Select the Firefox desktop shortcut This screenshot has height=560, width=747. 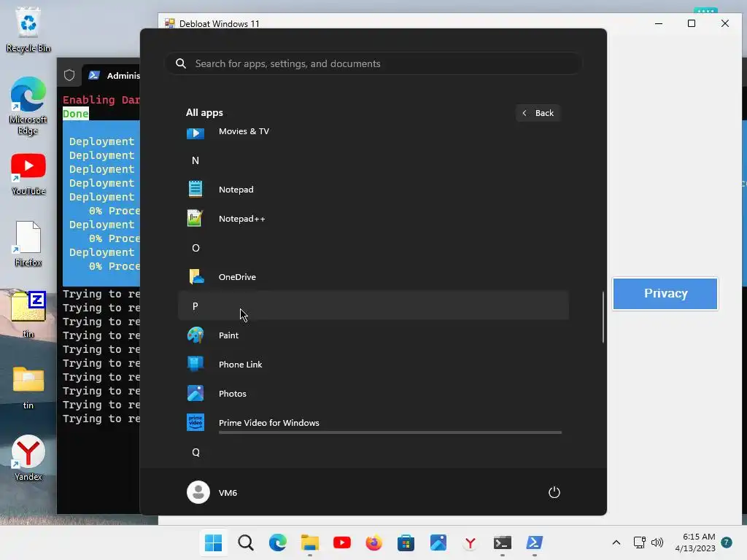28,244
